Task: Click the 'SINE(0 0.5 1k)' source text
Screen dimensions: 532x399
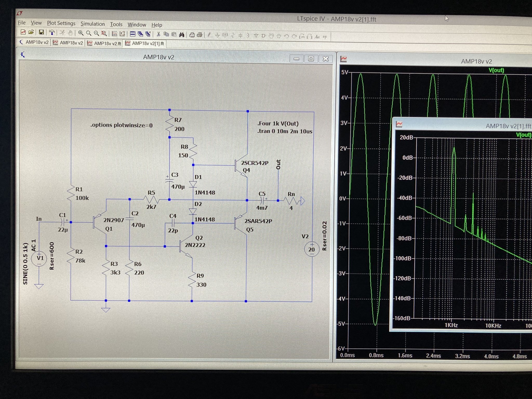Action: point(25,263)
